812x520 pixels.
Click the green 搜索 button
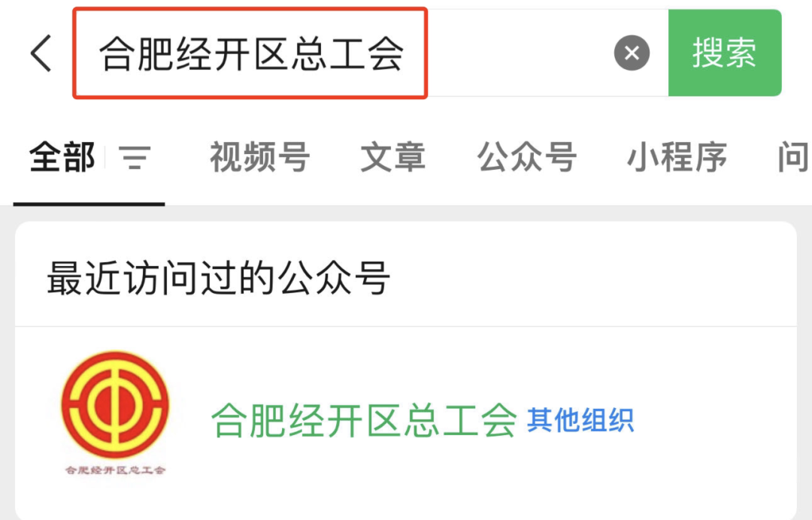[x=725, y=53]
